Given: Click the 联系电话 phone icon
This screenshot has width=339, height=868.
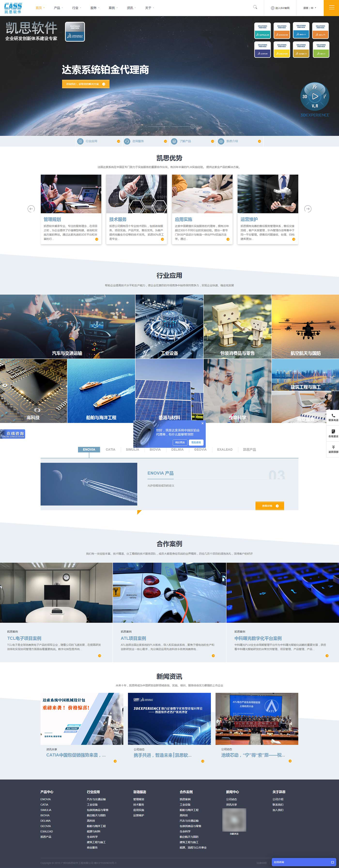Looking at the screenshot, I should [x=333, y=415].
